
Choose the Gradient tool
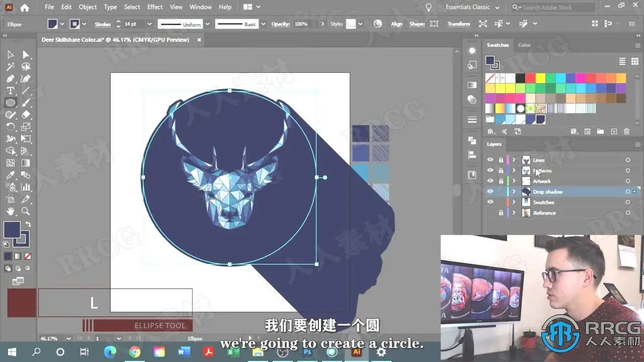26,163
